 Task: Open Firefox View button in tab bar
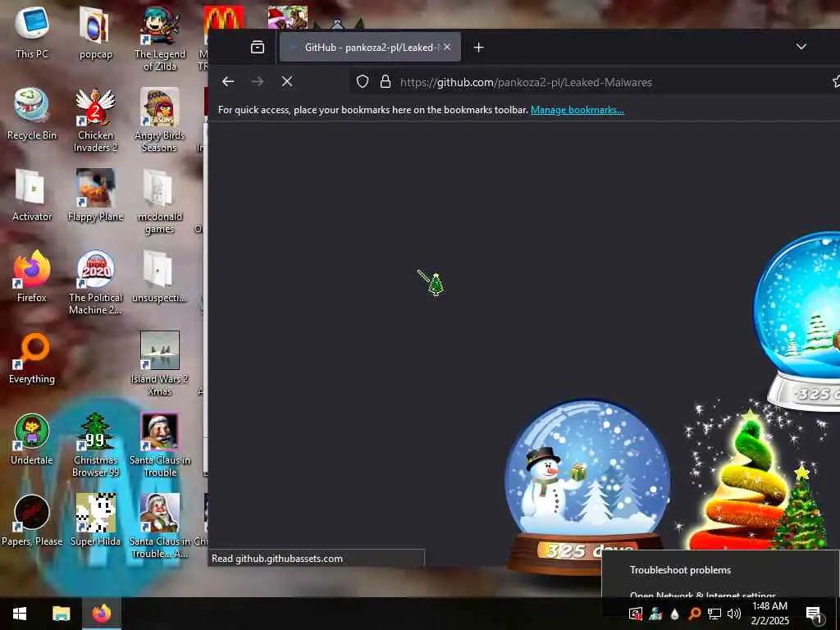[x=257, y=47]
